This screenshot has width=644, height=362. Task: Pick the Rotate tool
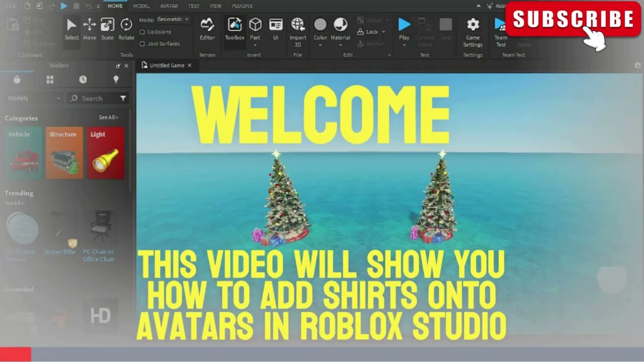(x=126, y=29)
